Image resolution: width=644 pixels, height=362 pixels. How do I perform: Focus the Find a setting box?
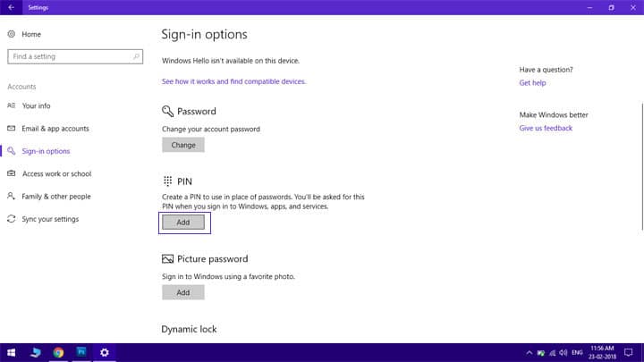[75, 56]
